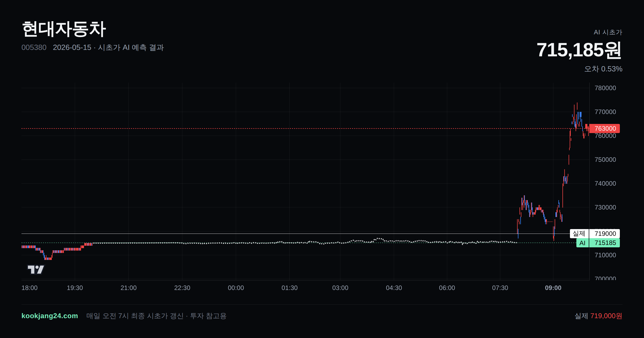
Task: Click the 00:00 time axis label
Action: pos(236,288)
